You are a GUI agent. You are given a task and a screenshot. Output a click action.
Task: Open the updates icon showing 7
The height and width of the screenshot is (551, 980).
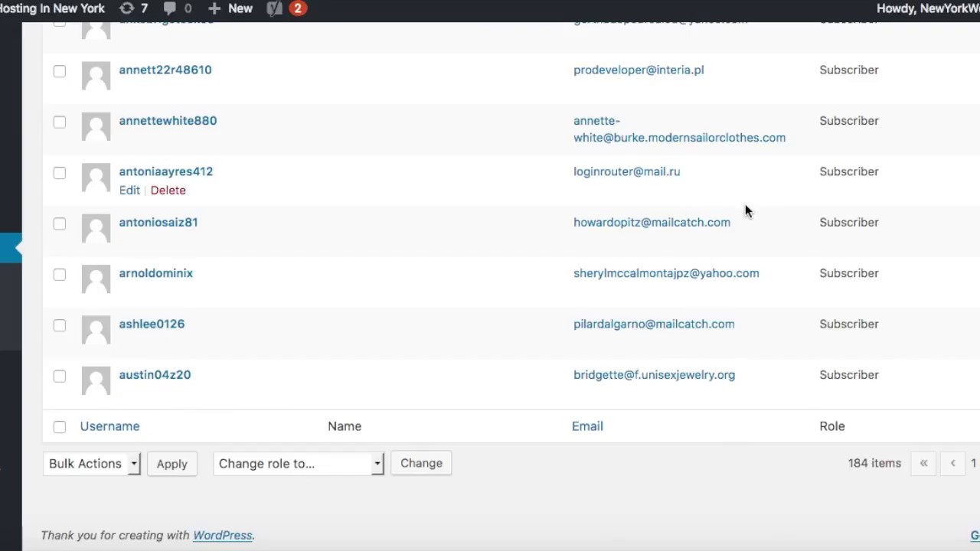click(x=133, y=8)
